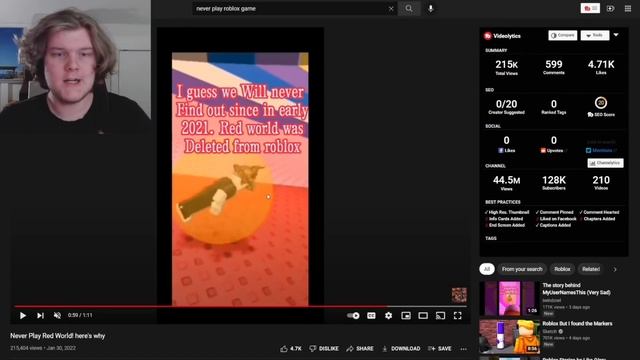This screenshot has height=360, width=640.
Task: Click the SEO Score circle
Action: (601, 103)
